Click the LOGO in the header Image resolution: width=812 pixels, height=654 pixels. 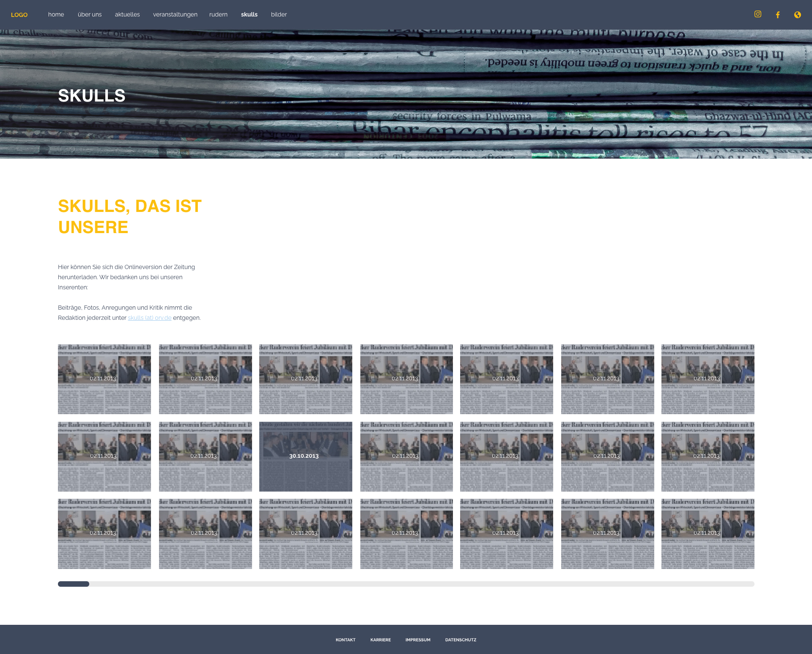(19, 15)
